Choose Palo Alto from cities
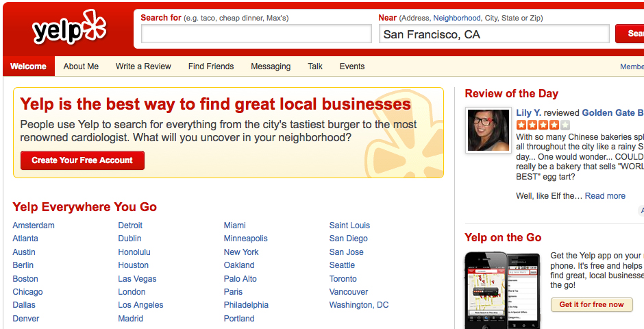The height and width of the screenshot is (329, 644). click(240, 278)
